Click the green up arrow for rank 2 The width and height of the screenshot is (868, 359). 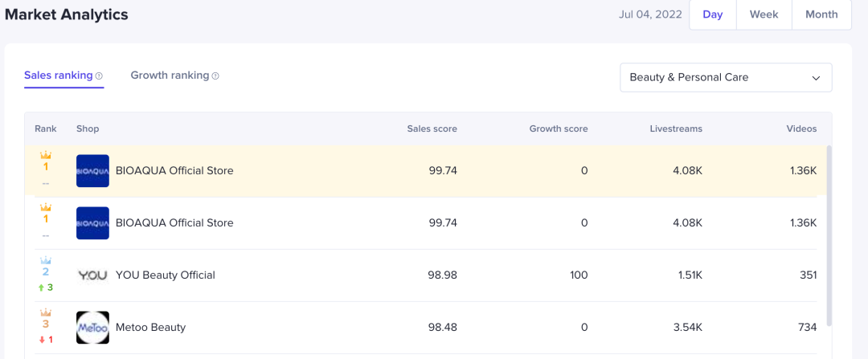coord(40,288)
